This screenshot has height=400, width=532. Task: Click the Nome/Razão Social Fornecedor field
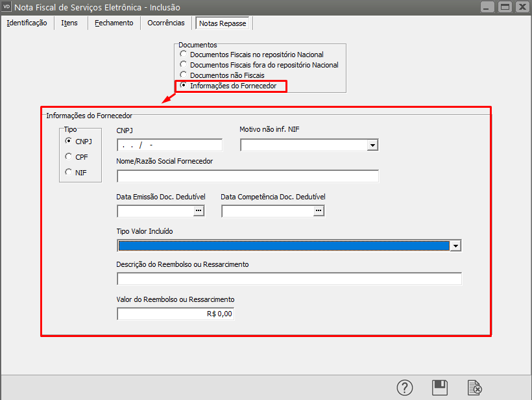click(247, 177)
